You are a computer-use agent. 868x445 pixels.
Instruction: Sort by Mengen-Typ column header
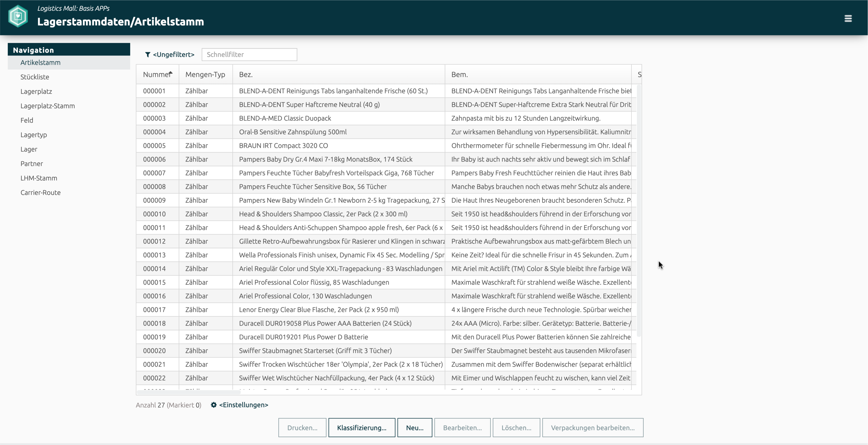205,74
